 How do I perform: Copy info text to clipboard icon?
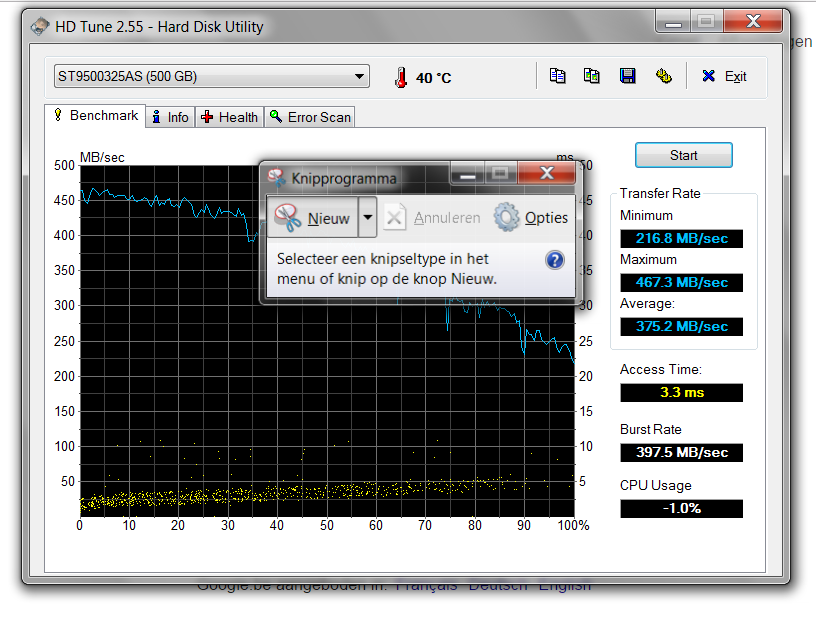click(557, 76)
